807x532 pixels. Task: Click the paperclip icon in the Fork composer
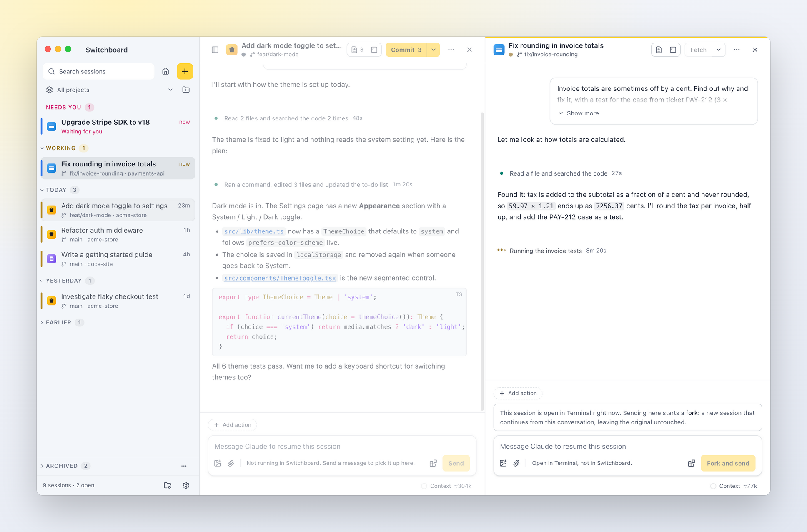pos(516,463)
